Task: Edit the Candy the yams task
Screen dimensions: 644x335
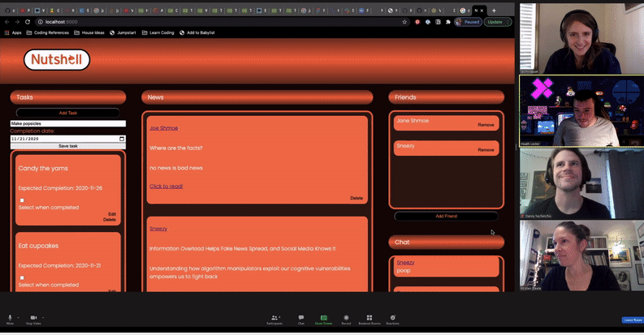Action: point(112,214)
